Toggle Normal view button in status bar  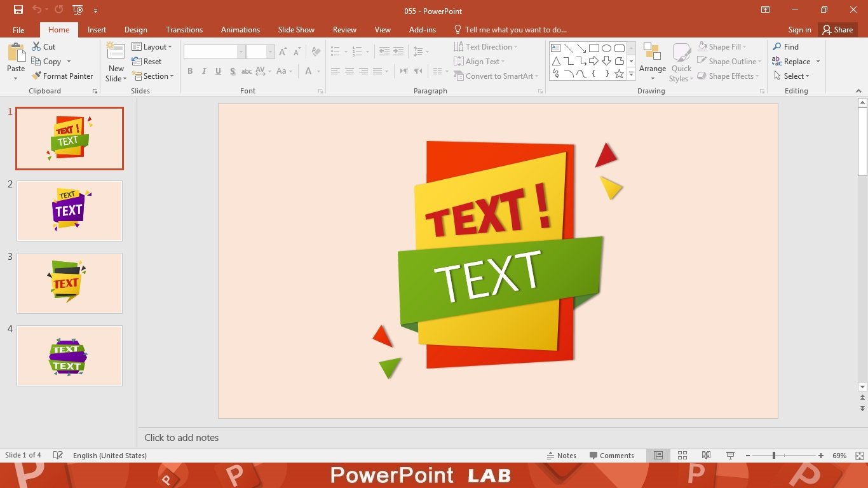click(658, 456)
